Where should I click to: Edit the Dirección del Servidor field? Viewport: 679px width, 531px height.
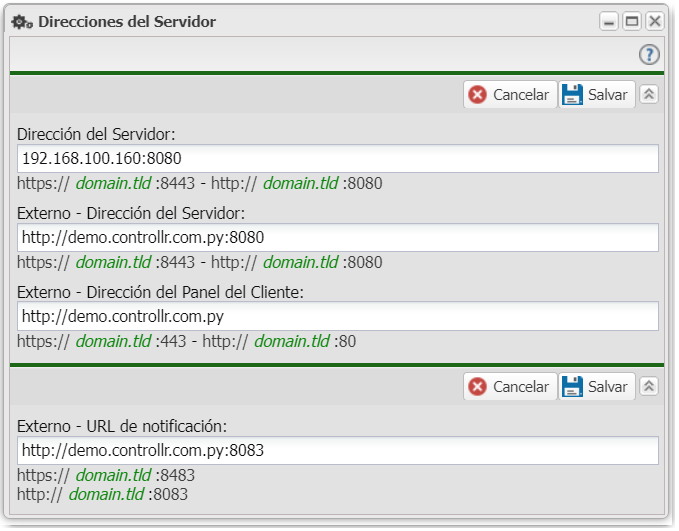coord(338,158)
